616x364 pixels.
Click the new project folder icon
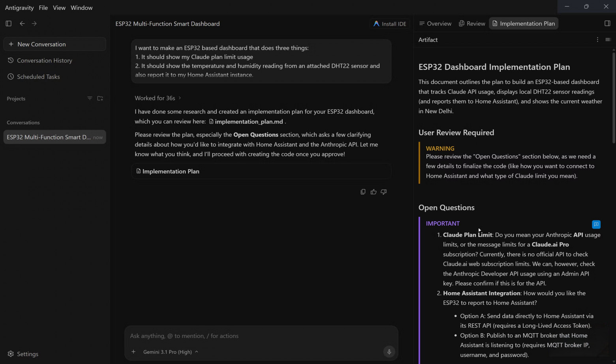click(100, 98)
